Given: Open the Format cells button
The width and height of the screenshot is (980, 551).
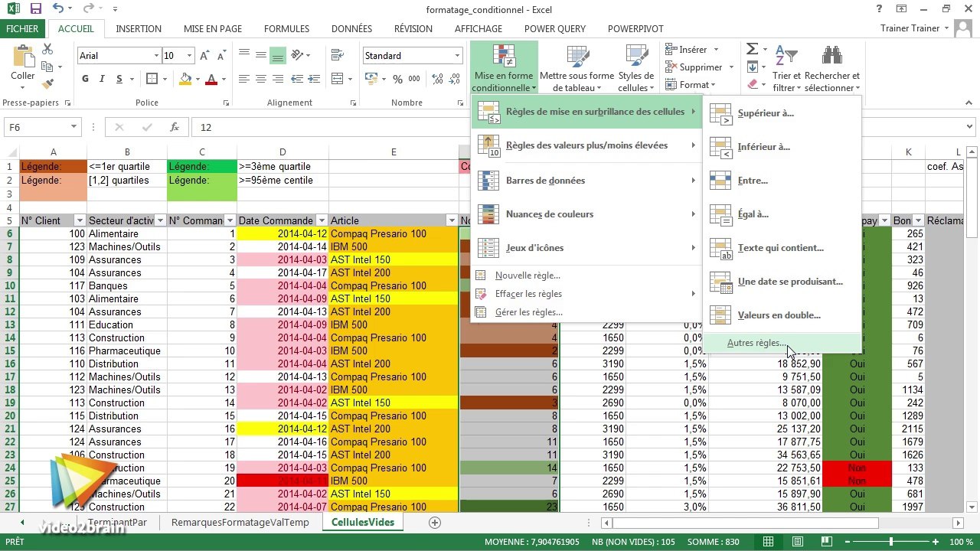Looking at the screenshot, I should click(x=690, y=85).
